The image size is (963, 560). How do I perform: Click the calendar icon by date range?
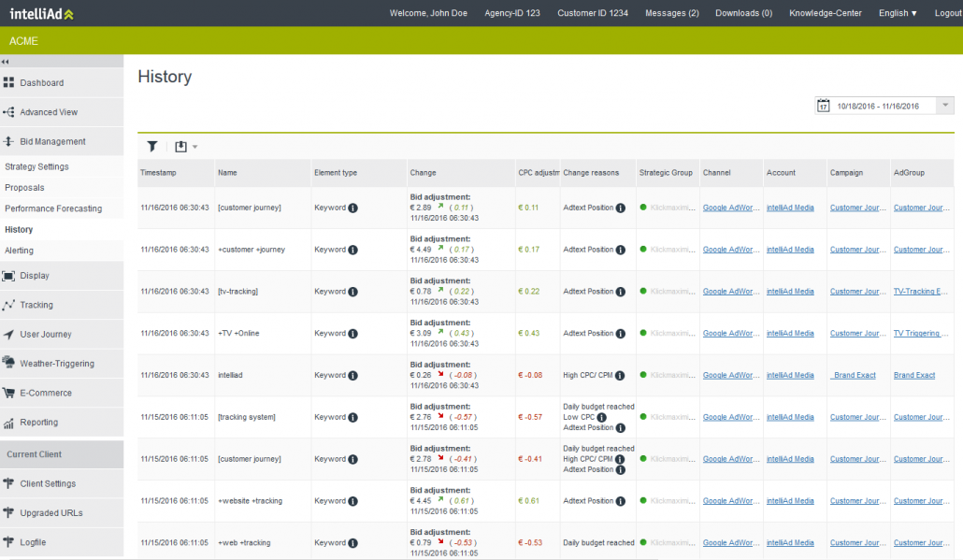[x=824, y=106]
